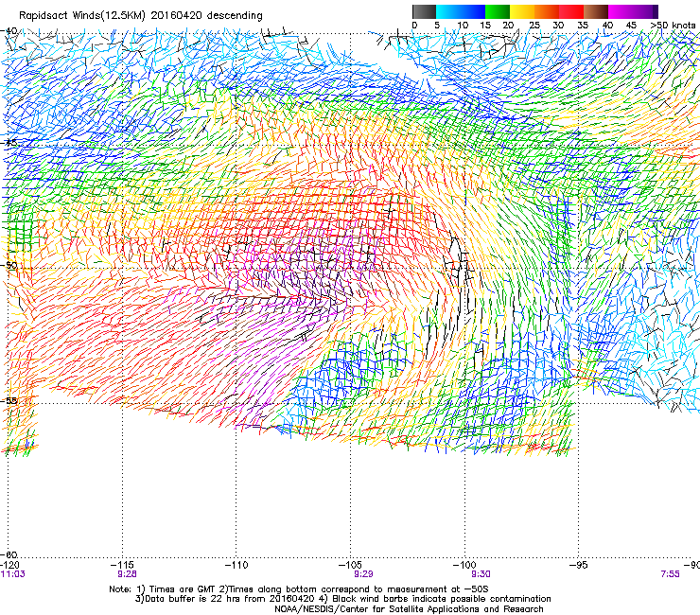Viewport: 700px width, 615px height.
Task: Click the legend tick label 10
Action: pos(463,26)
